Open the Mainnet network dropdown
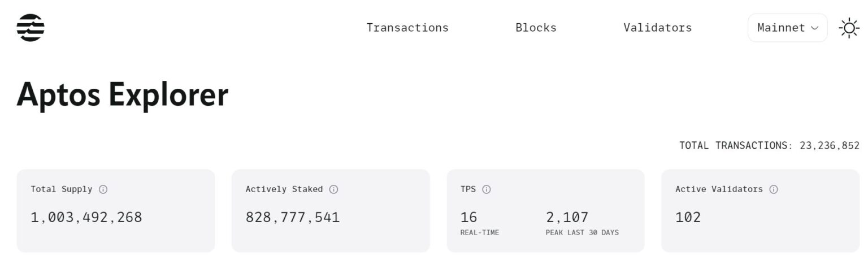The image size is (868, 277). pos(787,28)
